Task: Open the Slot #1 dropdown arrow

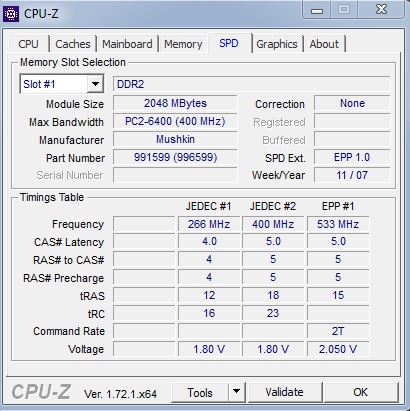Action: 95,84
